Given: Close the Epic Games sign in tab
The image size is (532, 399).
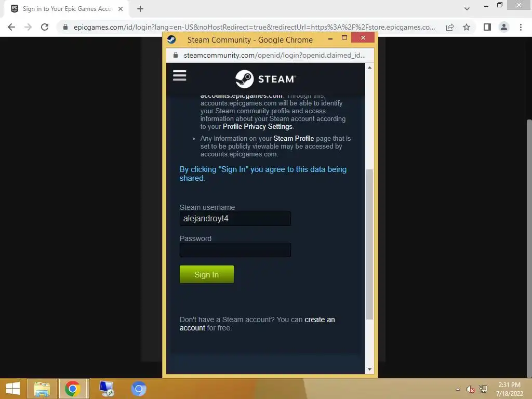Looking at the screenshot, I should click(121, 9).
